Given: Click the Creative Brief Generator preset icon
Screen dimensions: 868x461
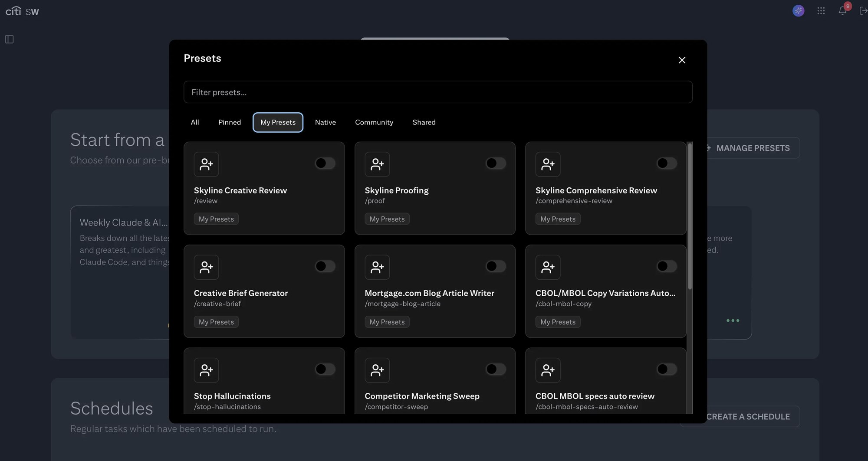Looking at the screenshot, I should 206,267.
